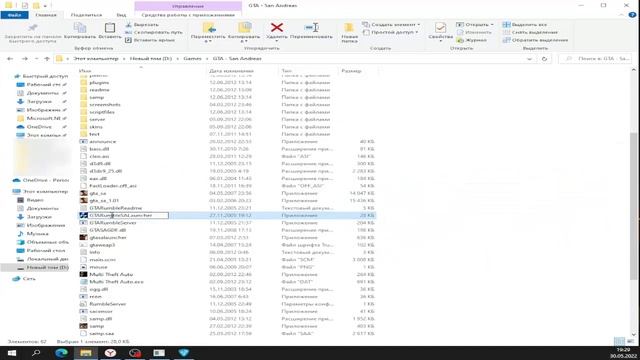Click Copy path (Скопировать путь)
The image size is (640, 360).
click(x=154, y=32)
